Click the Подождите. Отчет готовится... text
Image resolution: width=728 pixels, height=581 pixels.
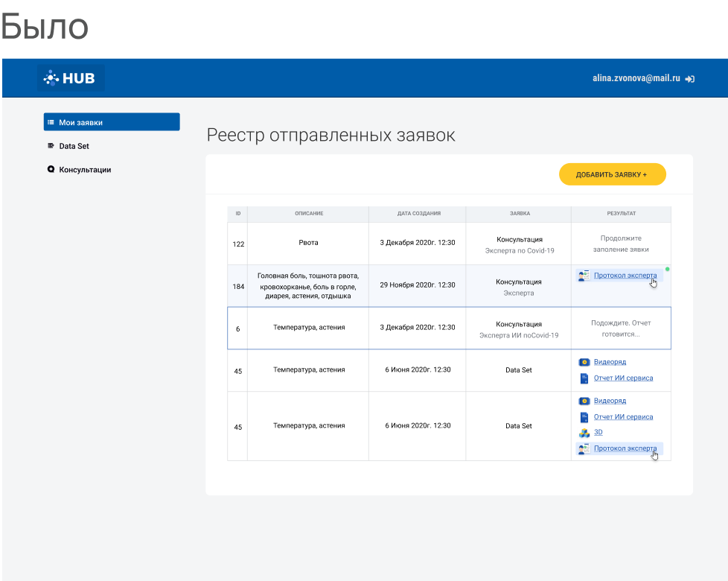coord(621,328)
